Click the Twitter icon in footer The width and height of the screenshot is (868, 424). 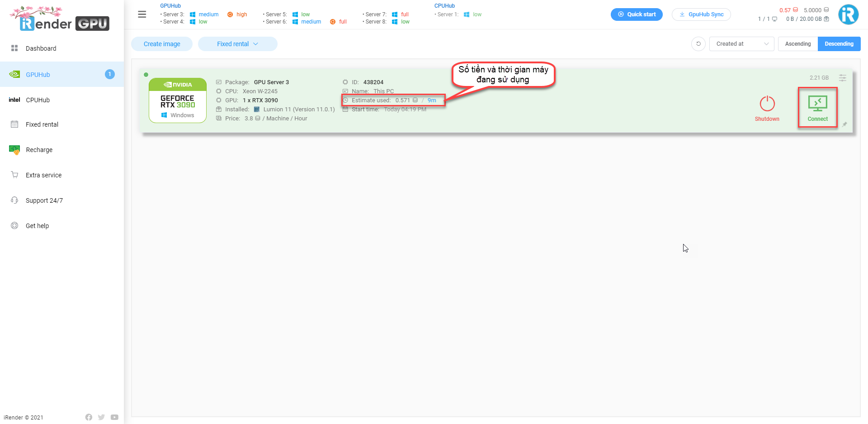[x=101, y=417]
